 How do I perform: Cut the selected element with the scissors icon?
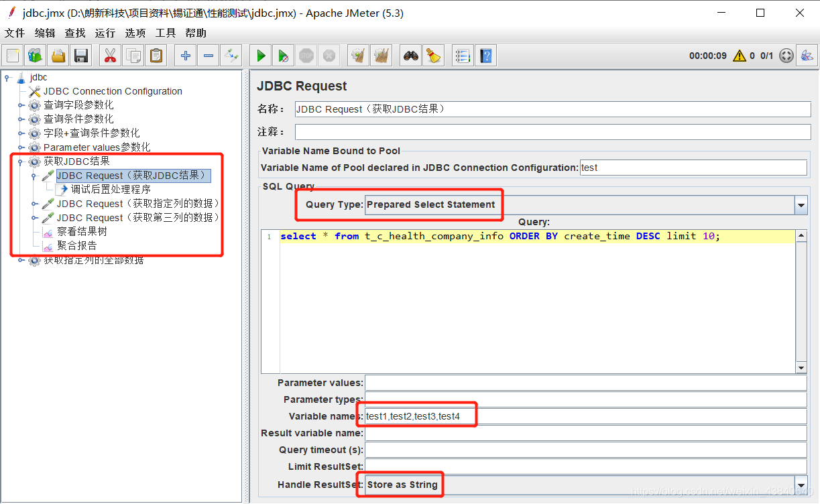point(110,56)
